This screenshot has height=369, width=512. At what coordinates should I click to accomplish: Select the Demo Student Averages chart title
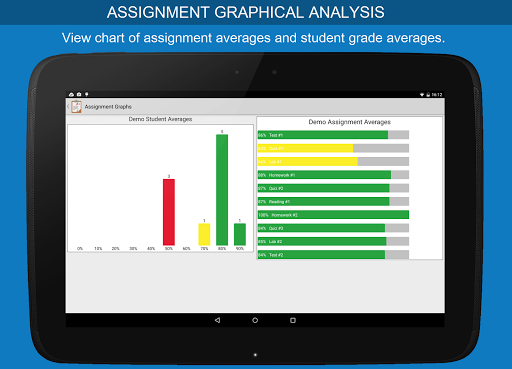click(160, 119)
